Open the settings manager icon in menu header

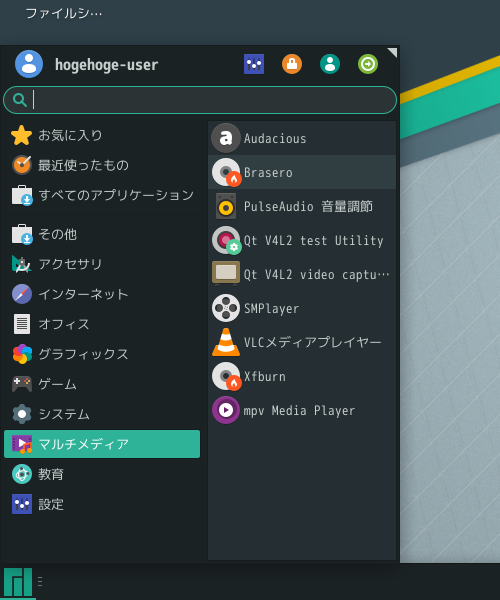(254, 64)
